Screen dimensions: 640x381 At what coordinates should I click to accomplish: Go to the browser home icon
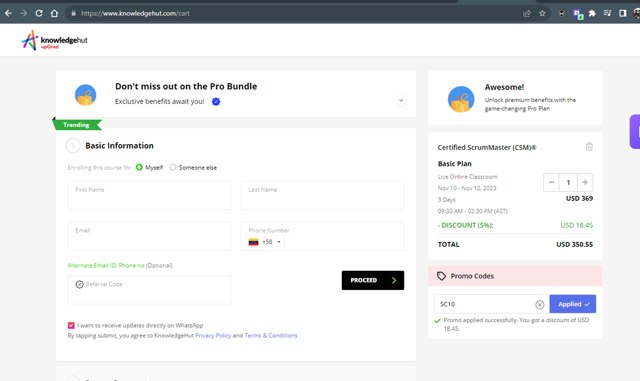(x=54, y=13)
